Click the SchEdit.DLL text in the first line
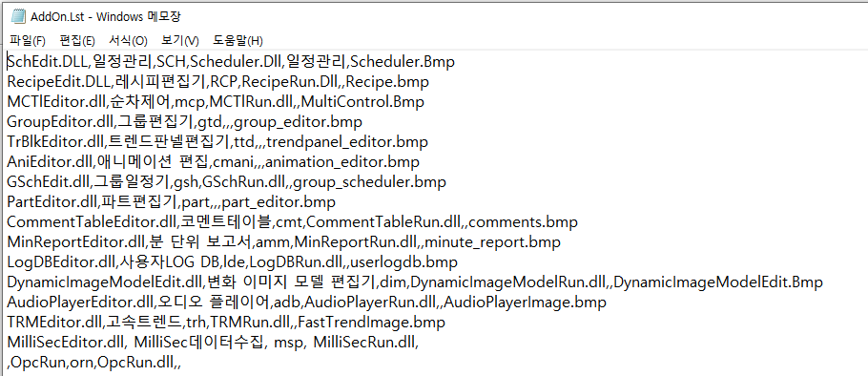 [x=47, y=61]
